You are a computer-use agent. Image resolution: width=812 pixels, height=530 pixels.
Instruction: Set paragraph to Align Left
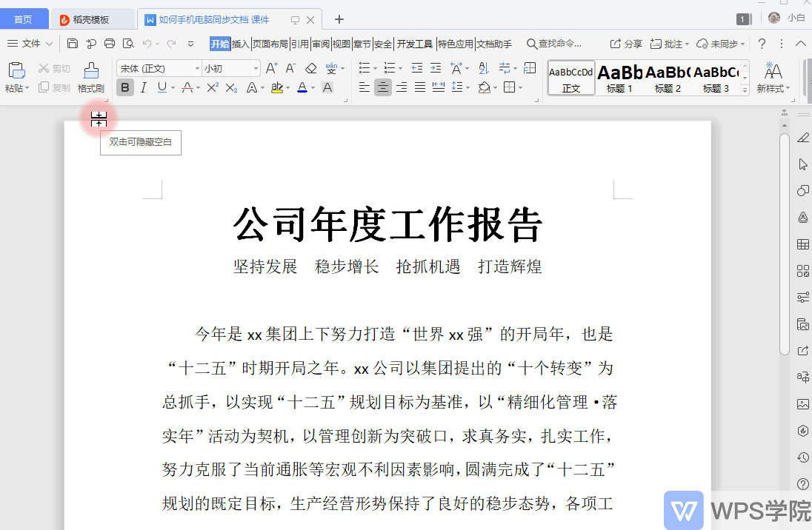[x=364, y=88]
